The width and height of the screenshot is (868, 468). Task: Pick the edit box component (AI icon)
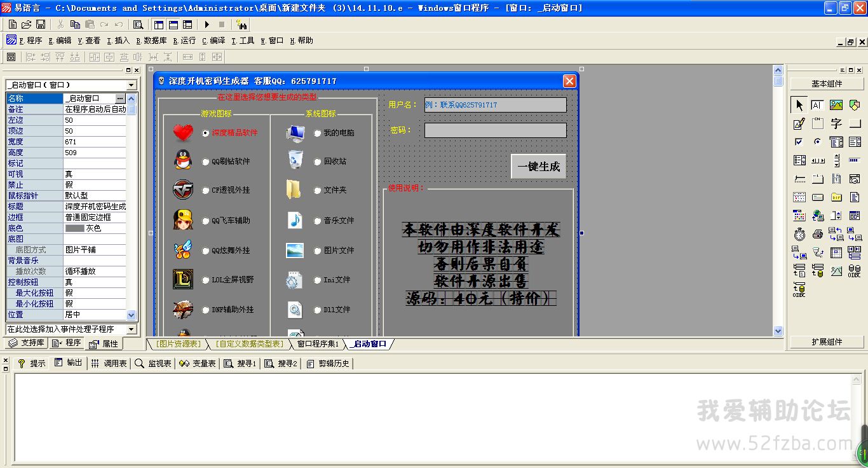pyautogui.click(x=817, y=105)
